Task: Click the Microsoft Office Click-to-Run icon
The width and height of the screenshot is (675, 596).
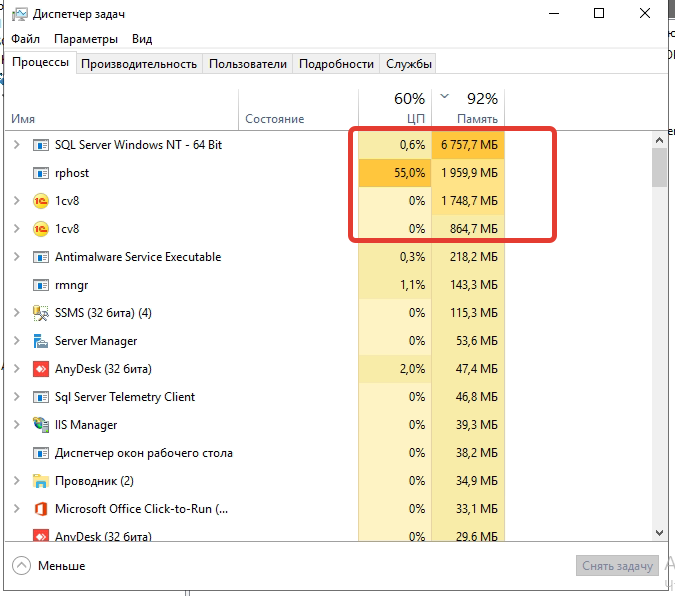Action: 41,509
